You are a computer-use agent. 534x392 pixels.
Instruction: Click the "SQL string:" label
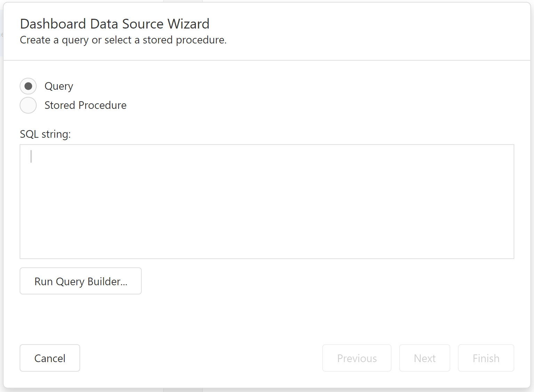(45, 134)
